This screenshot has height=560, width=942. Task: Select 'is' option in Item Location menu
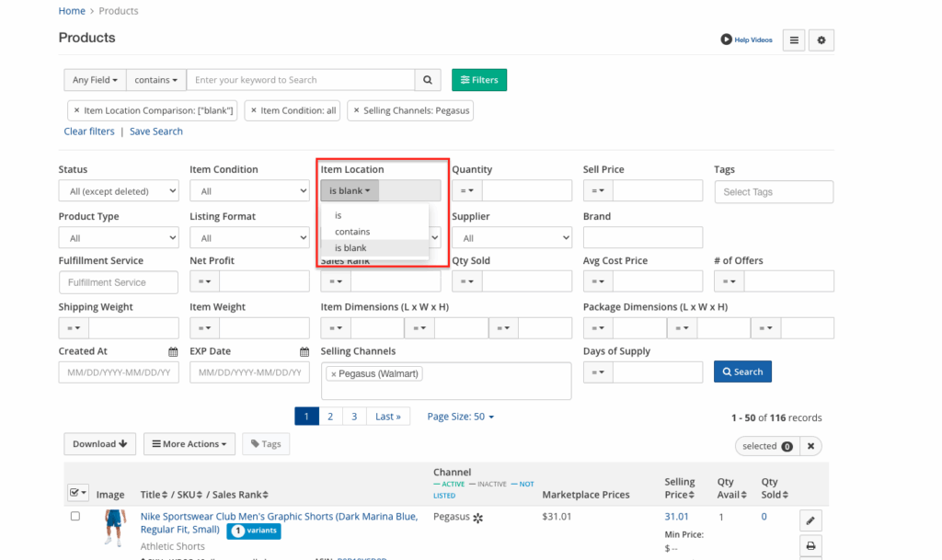[x=339, y=215]
